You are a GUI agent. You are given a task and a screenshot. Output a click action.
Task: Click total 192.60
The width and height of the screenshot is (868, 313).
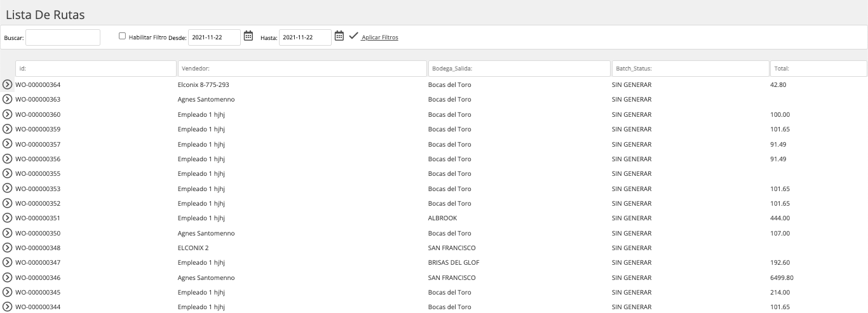(x=780, y=262)
